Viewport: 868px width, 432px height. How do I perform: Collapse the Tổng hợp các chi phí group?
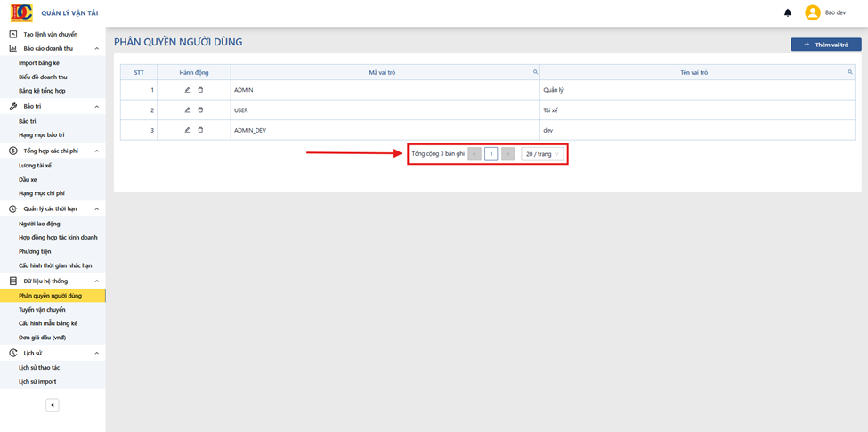point(96,151)
